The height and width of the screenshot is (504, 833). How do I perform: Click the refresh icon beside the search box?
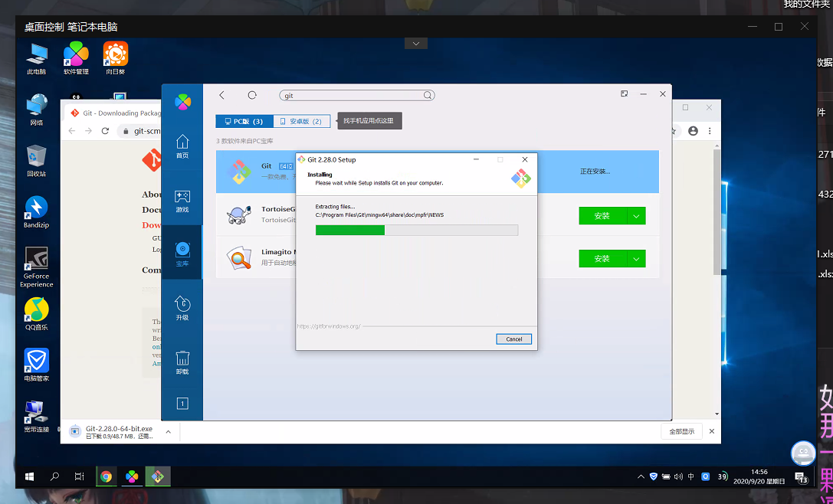tap(252, 95)
